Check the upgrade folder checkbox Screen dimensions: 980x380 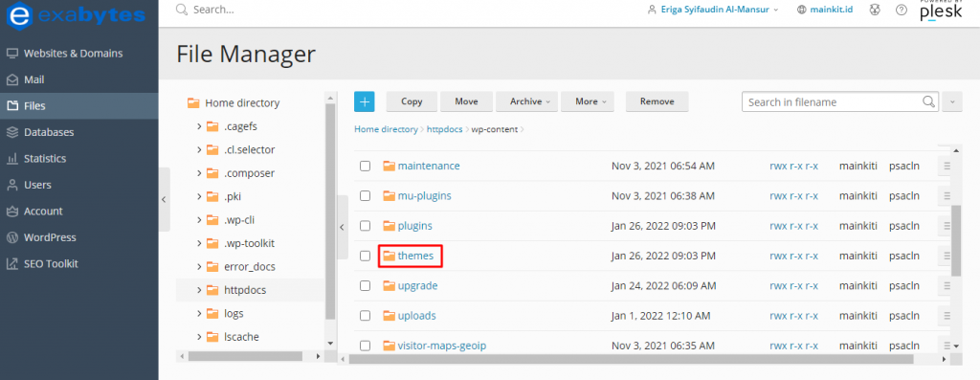(x=365, y=285)
